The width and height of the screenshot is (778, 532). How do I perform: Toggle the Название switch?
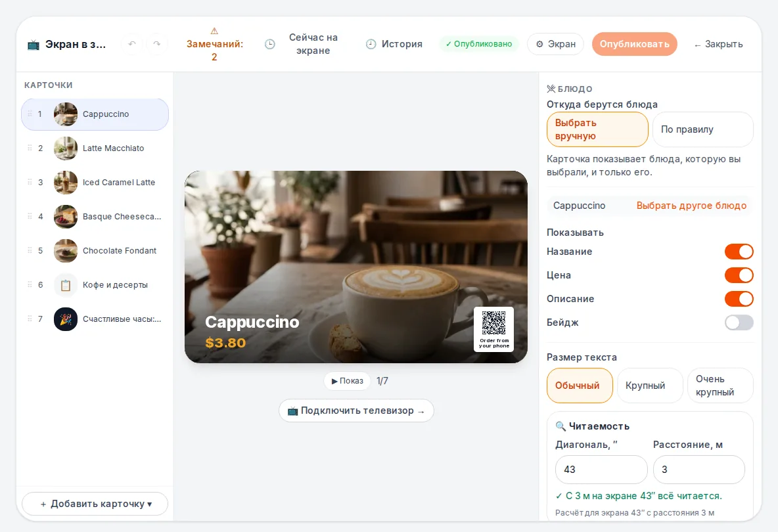739,252
